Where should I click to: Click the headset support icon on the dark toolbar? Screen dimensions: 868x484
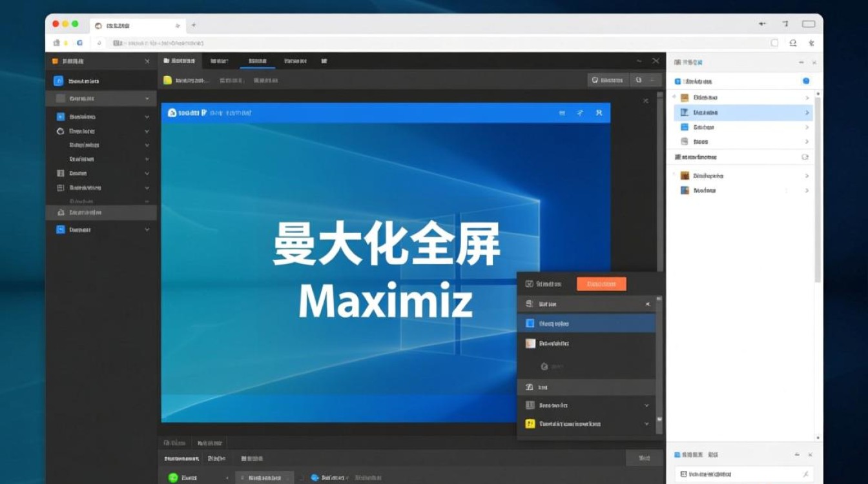tap(595, 80)
